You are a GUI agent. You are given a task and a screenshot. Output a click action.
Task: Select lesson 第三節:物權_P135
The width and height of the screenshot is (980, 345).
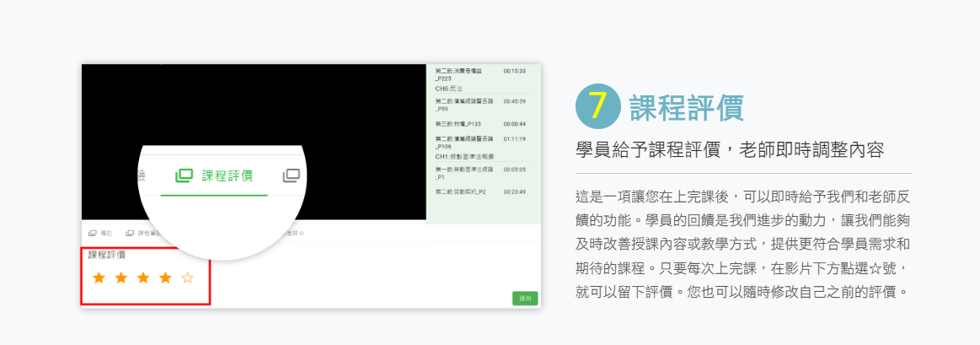458,123
